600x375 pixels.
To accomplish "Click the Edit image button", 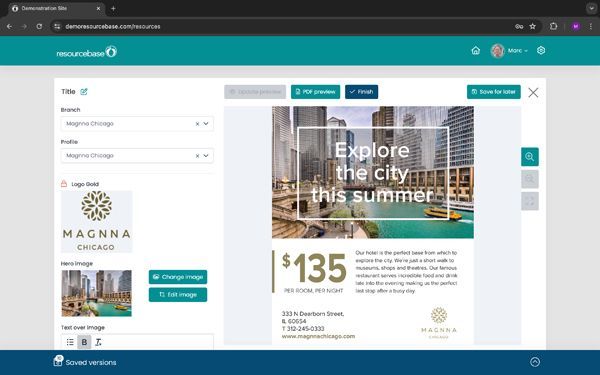I will pyautogui.click(x=178, y=295).
